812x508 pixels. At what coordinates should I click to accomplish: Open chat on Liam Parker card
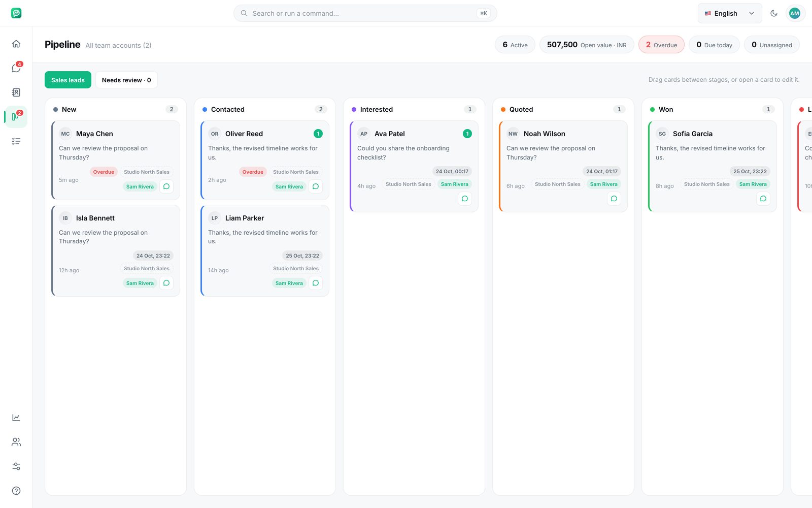316,283
